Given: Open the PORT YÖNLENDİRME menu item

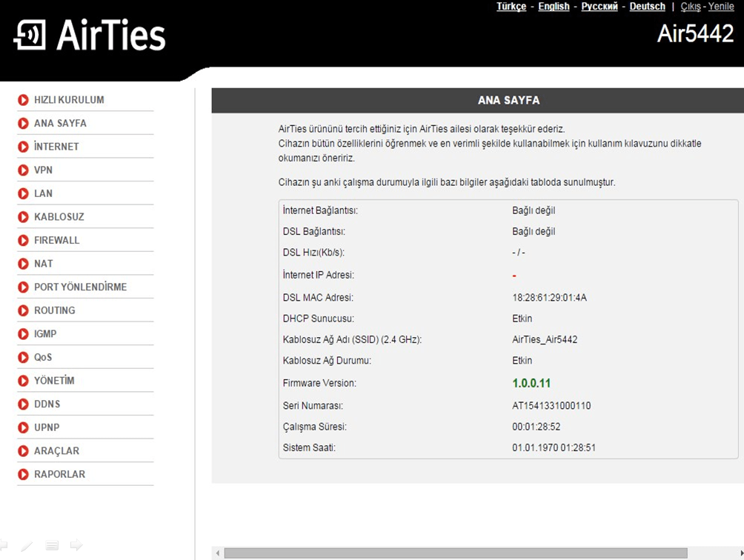Looking at the screenshot, I should coord(80,287).
